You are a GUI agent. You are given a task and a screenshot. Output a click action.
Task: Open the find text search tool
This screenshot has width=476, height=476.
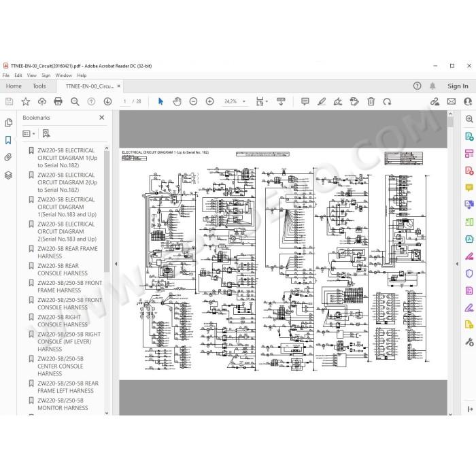click(x=75, y=101)
